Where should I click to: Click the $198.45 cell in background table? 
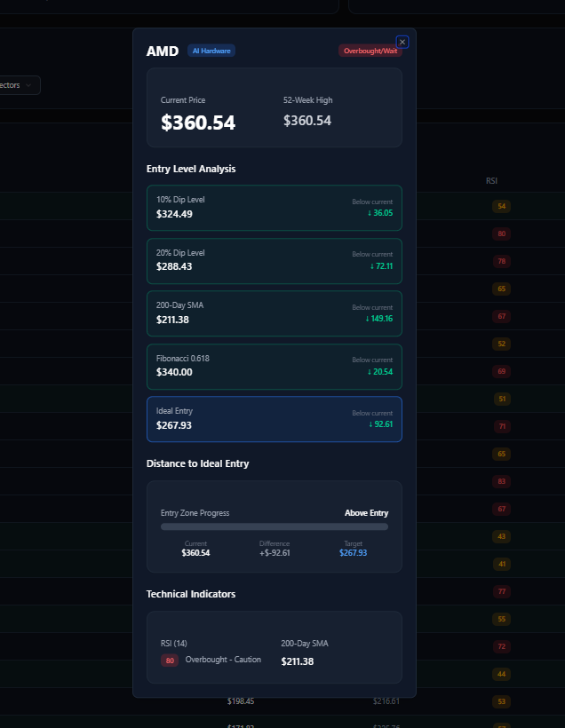(241, 701)
